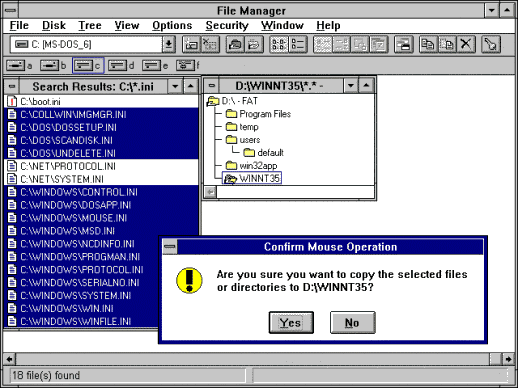Click right arrow of main horizontal scrollbar

[508, 359]
